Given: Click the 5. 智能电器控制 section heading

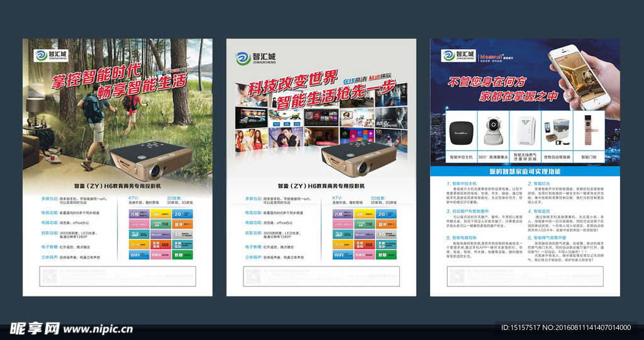Looking at the screenshot, I should coord(462,237).
